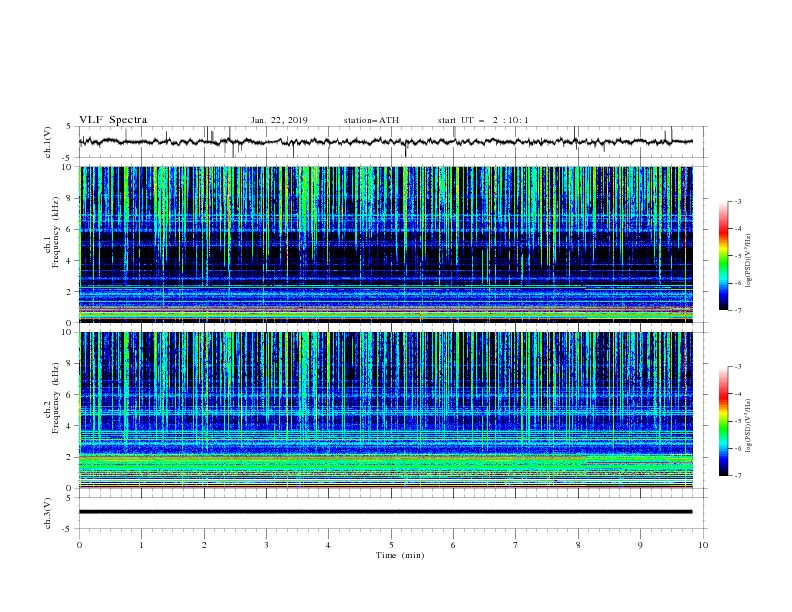Click the 'station=ATH' label
Screen dimensions: 792x612
click(371, 120)
